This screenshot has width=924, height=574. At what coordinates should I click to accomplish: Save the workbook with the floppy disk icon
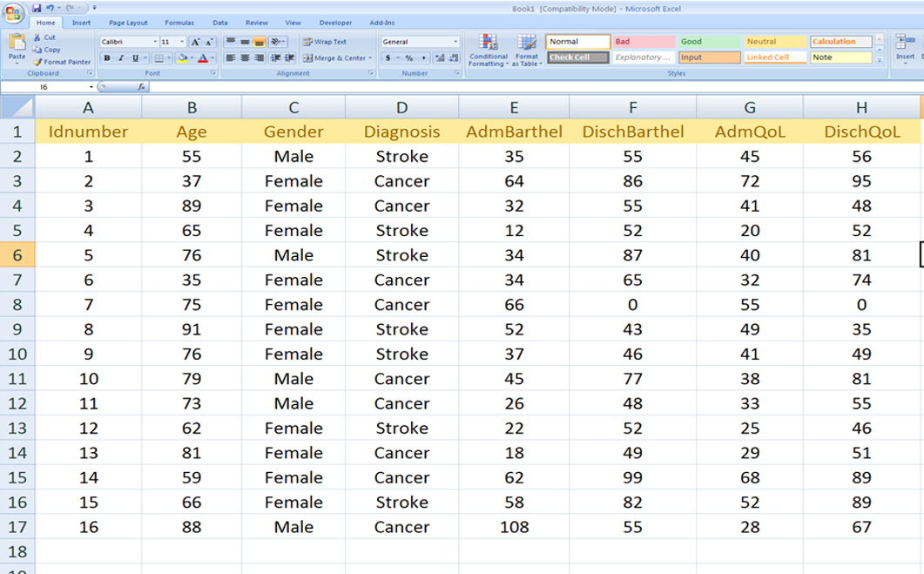click(37, 8)
